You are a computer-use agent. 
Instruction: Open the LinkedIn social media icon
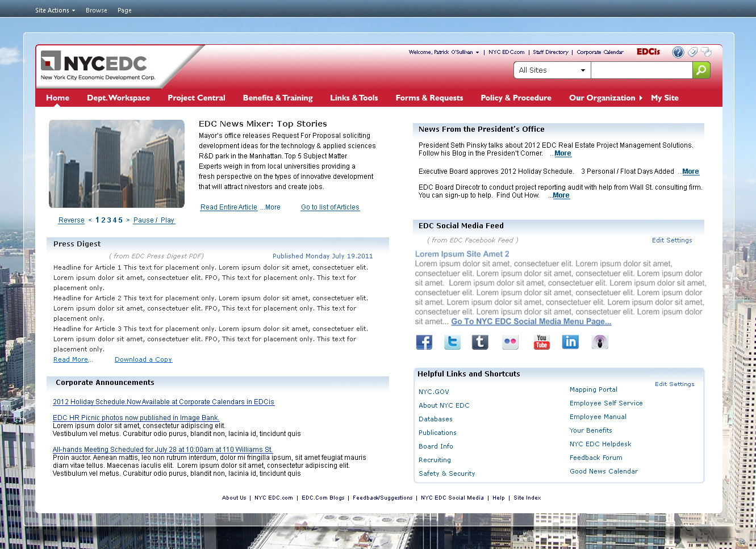(x=570, y=342)
